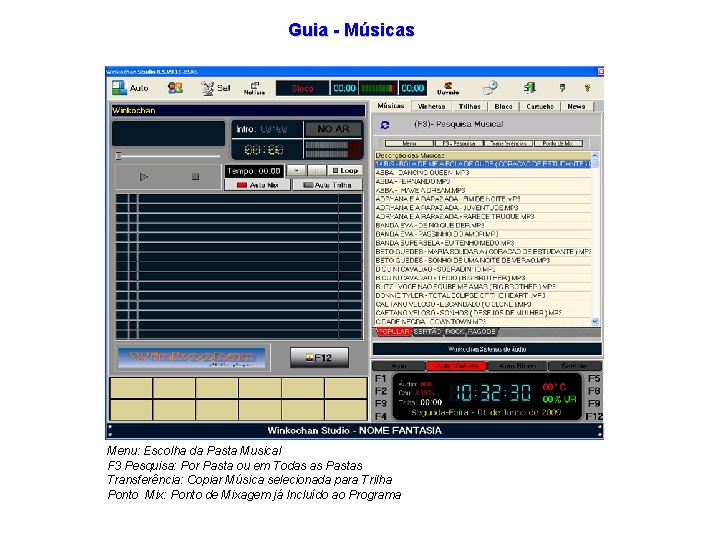Click the Menu button in music panel
This screenshot has width=720, height=540.
(x=409, y=144)
